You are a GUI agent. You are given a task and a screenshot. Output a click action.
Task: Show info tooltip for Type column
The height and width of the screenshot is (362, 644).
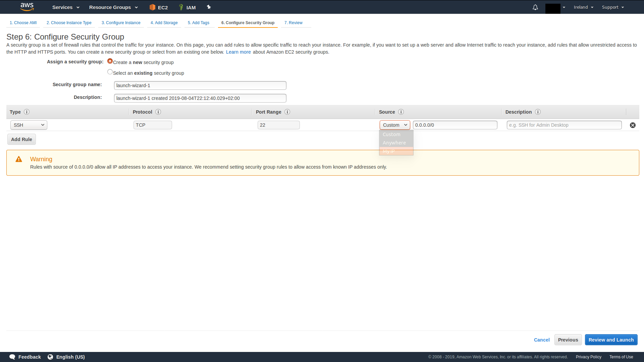(27, 112)
